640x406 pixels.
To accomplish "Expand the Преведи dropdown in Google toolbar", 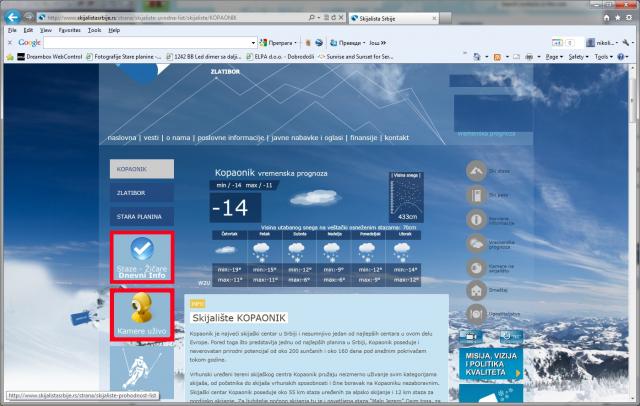I will [364, 43].
